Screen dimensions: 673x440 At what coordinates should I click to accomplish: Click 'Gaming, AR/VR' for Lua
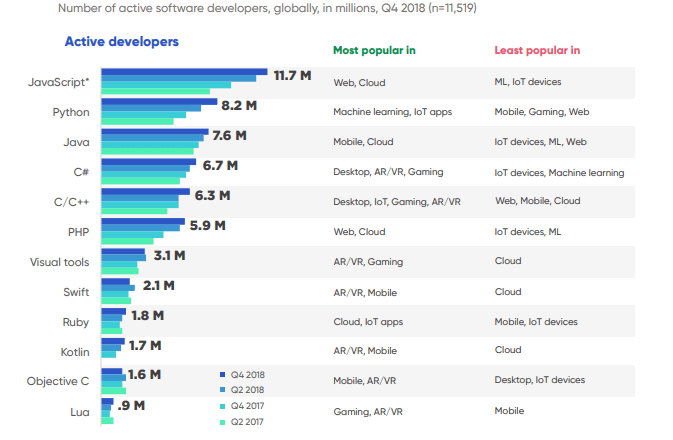(x=368, y=412)
